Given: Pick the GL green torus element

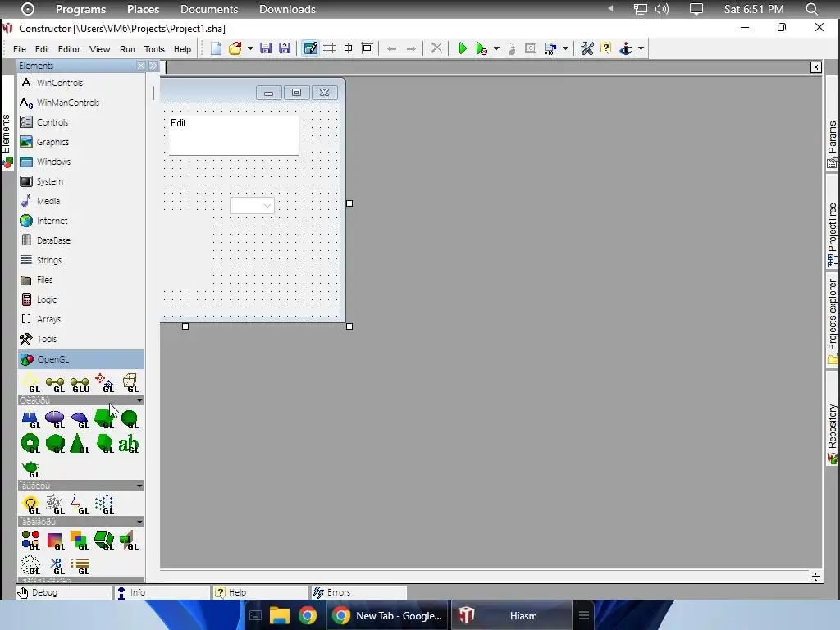Looking at the screenshot, I should coord(30,444).
